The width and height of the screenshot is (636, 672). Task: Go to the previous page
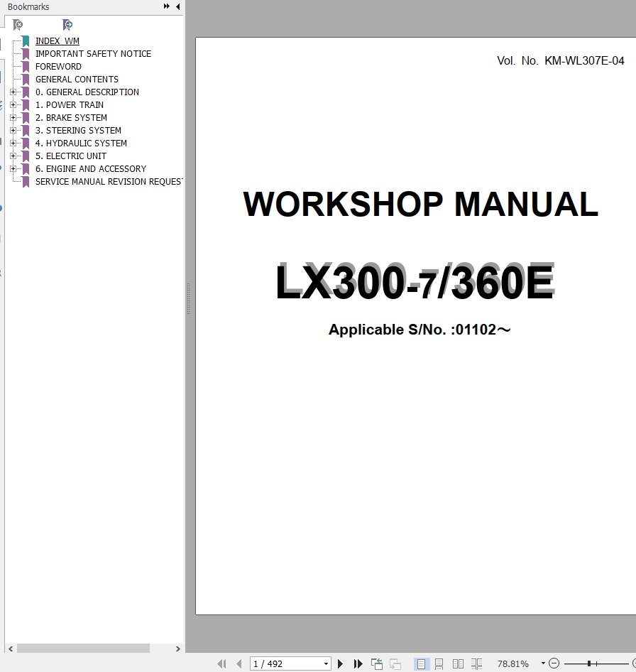tap(239, 664)
